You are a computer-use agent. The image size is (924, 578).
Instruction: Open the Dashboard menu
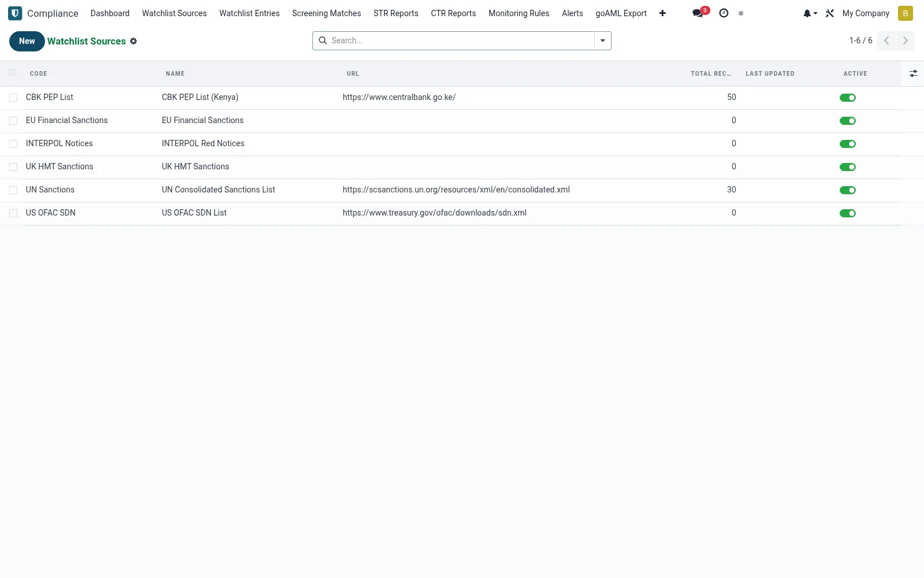coord(110,13)
